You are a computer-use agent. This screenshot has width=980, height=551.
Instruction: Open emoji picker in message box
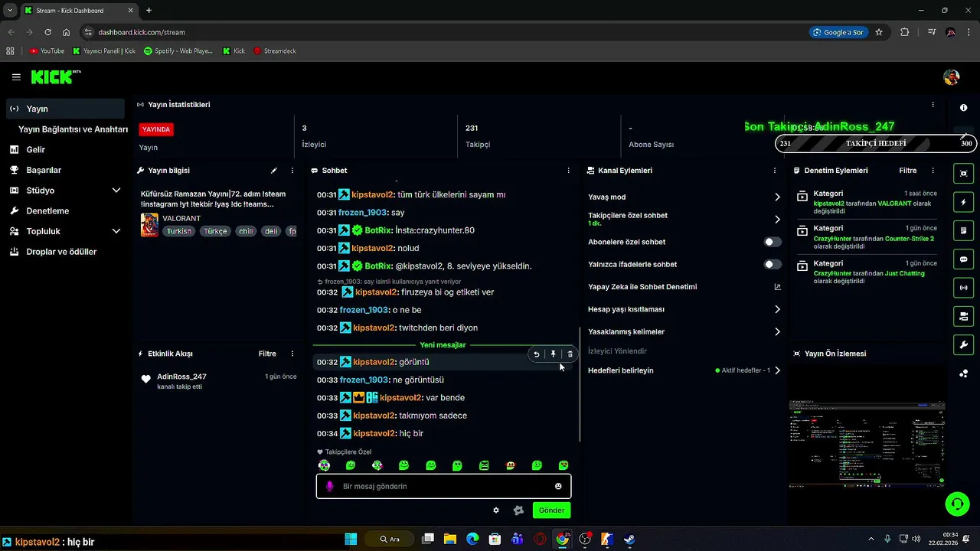click(x=558, y=487)
